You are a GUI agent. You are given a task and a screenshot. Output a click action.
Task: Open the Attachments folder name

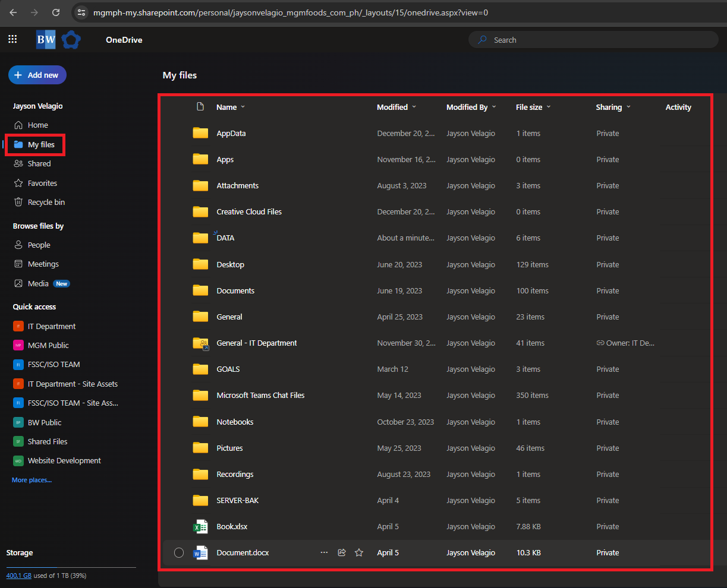[237, 185]
